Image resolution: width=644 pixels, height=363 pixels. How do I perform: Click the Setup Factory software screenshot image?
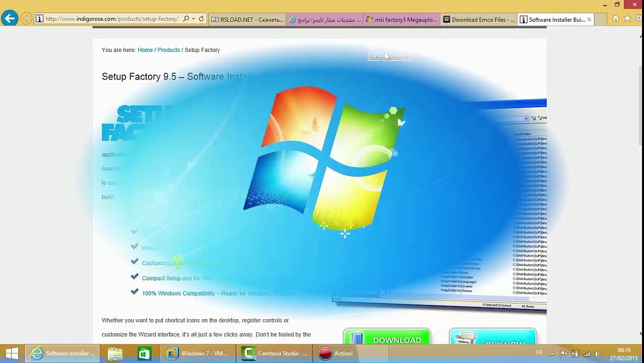click(x=439, y=207)
